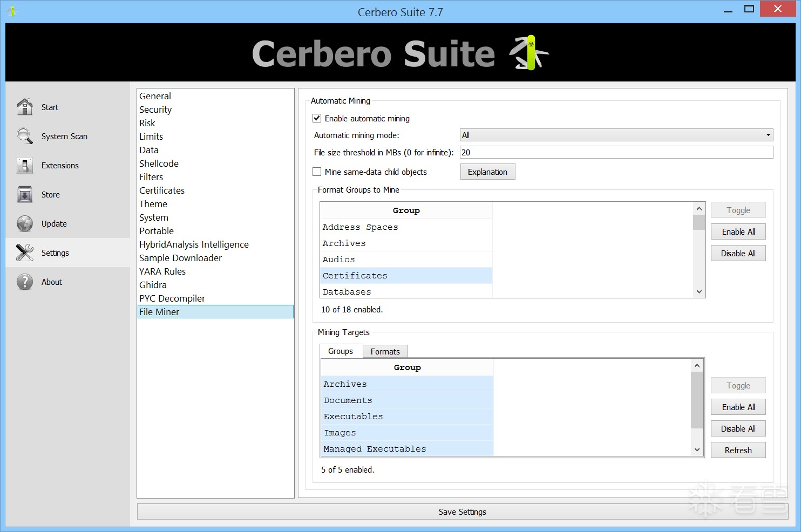
Task: Open the Ghidra settings category
Action: (215, 285)
